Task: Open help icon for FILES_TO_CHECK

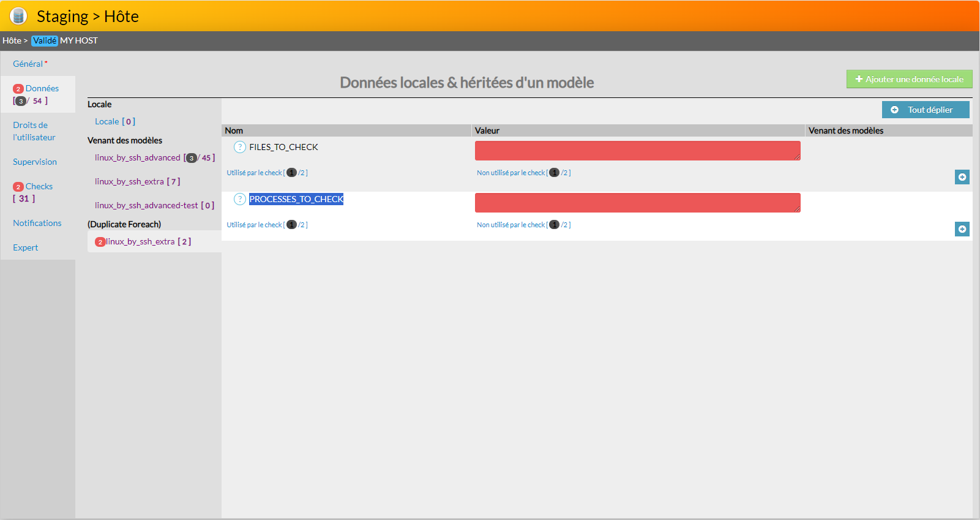Action: (x=240, y=147)
